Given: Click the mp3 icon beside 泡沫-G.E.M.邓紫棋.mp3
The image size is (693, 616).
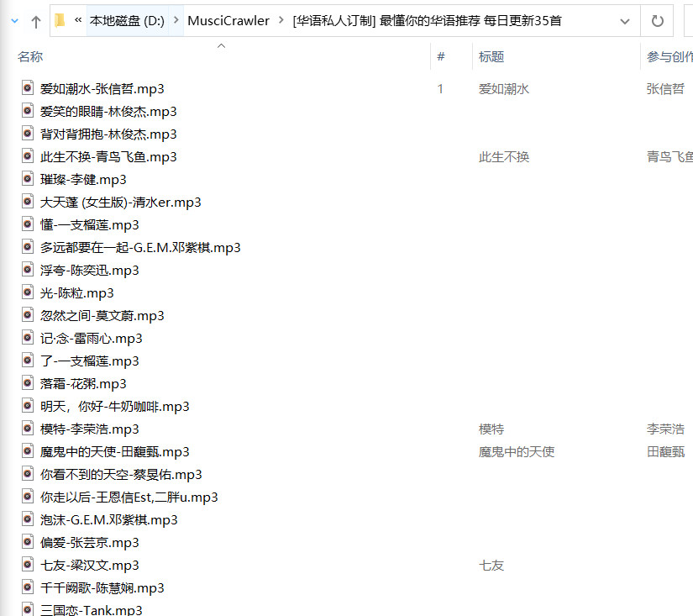Looking at the screenshot, I should [x=28, y=519].
